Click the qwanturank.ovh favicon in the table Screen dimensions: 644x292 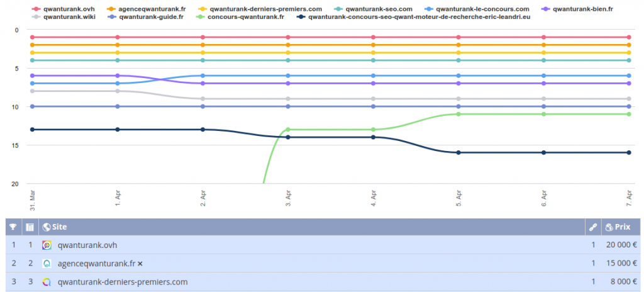pyautogui.click(x=47, y=245)
